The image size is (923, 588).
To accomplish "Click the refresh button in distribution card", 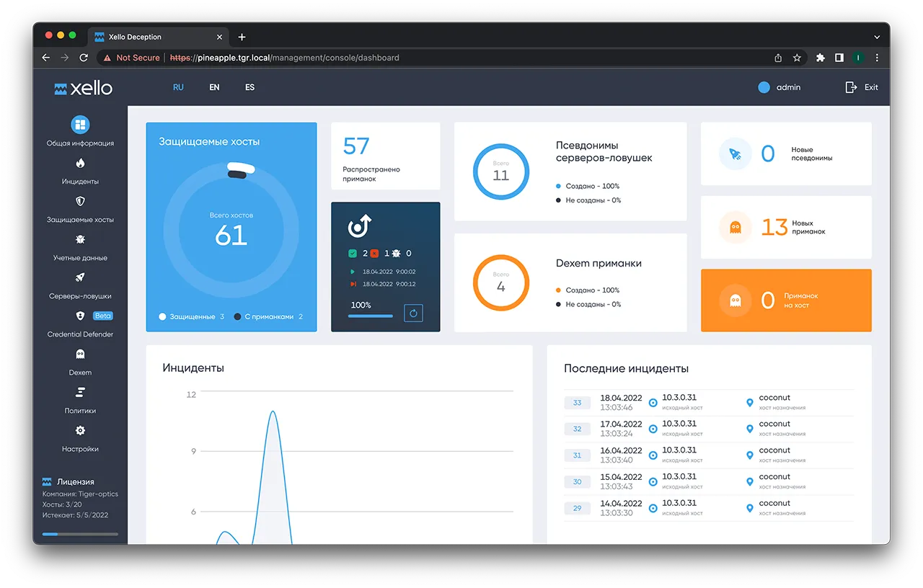I will 413,313.
